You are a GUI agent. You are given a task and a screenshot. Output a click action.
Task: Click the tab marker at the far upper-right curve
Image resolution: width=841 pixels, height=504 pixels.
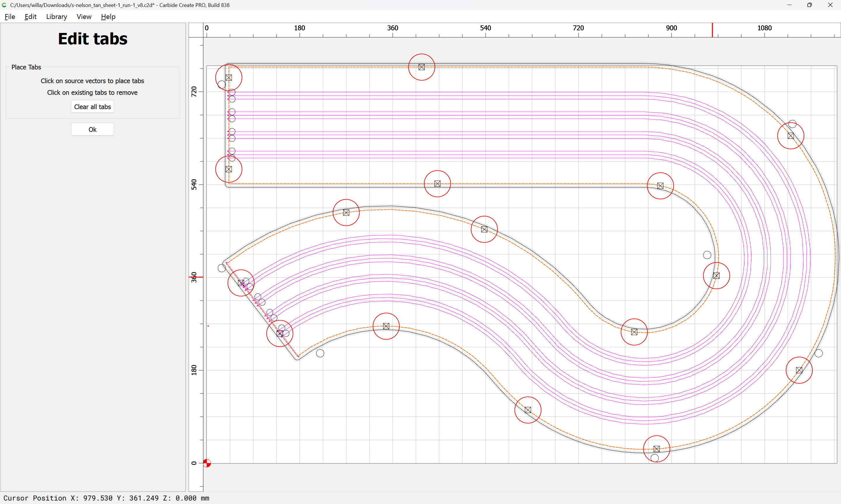point(791,136)
